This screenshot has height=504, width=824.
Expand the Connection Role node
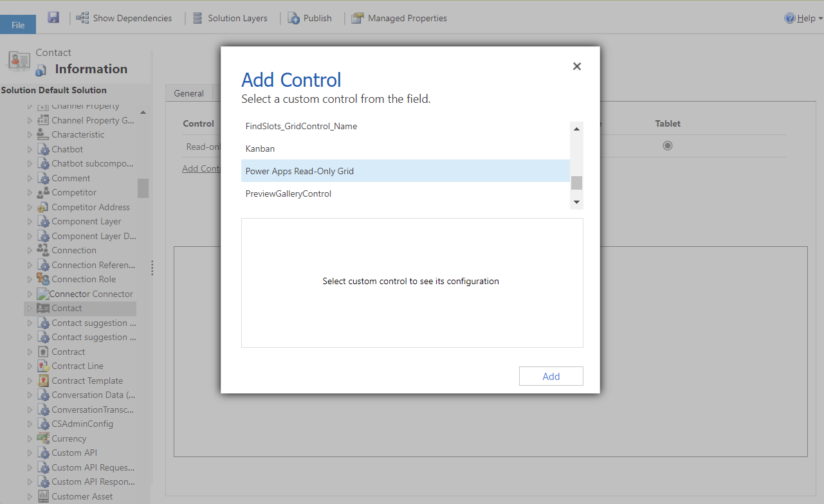(x=30, y=279)
